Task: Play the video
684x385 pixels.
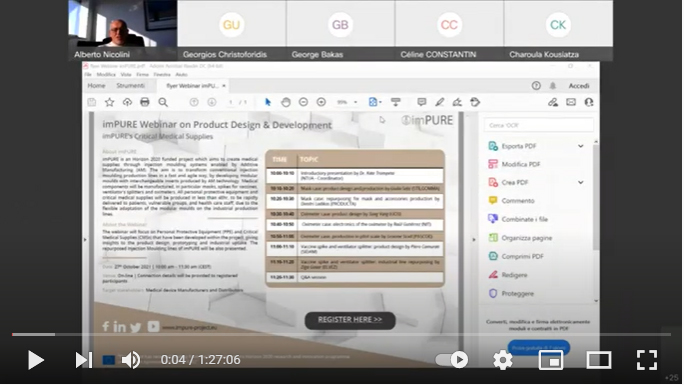Action: coord(36,360)
